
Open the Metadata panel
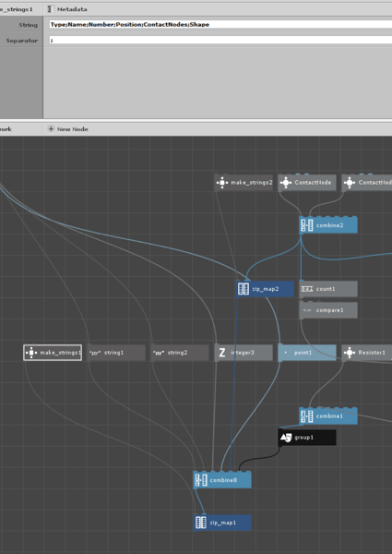tap(67, 9)
